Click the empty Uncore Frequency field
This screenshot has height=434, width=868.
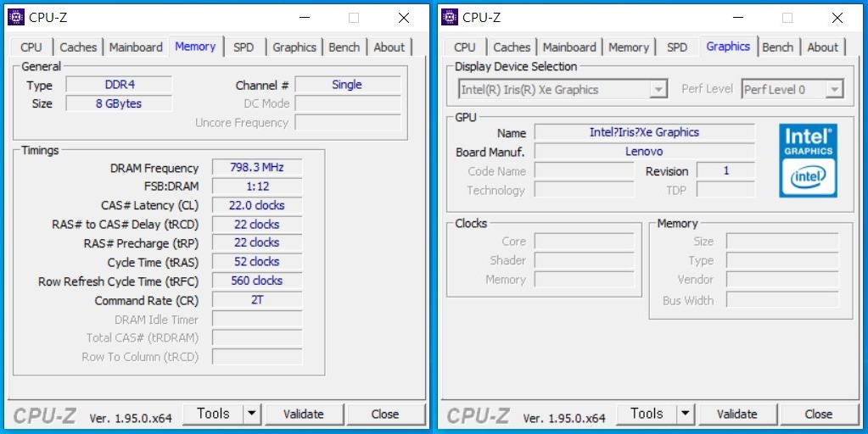pyautogui.click(x=348, y=123)
